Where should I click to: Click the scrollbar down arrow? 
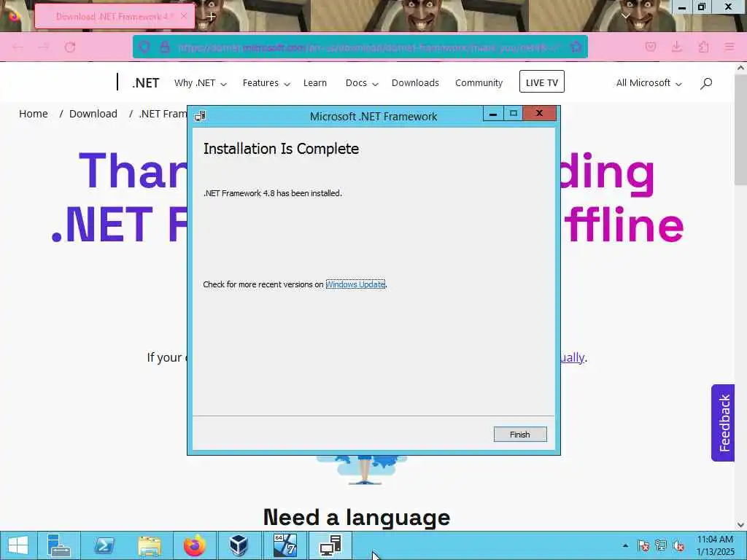[741, 524]
